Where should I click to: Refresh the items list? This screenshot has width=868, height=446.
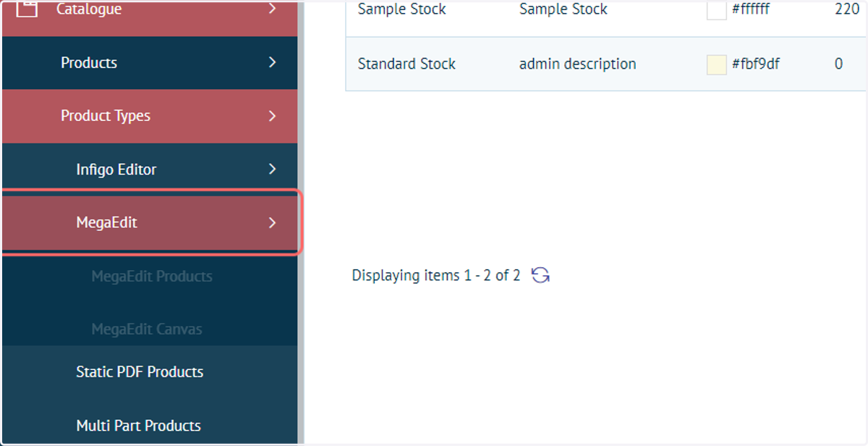point(540,275)
